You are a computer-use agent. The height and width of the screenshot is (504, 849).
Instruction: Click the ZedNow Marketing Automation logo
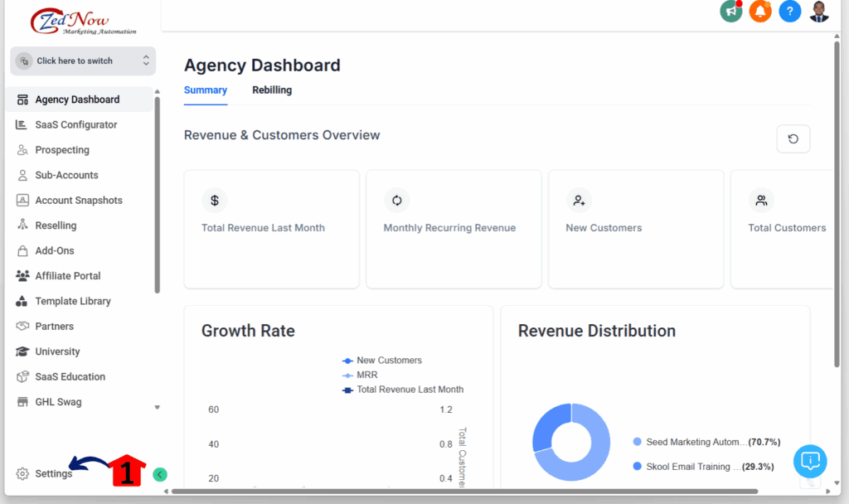(83, 21)
